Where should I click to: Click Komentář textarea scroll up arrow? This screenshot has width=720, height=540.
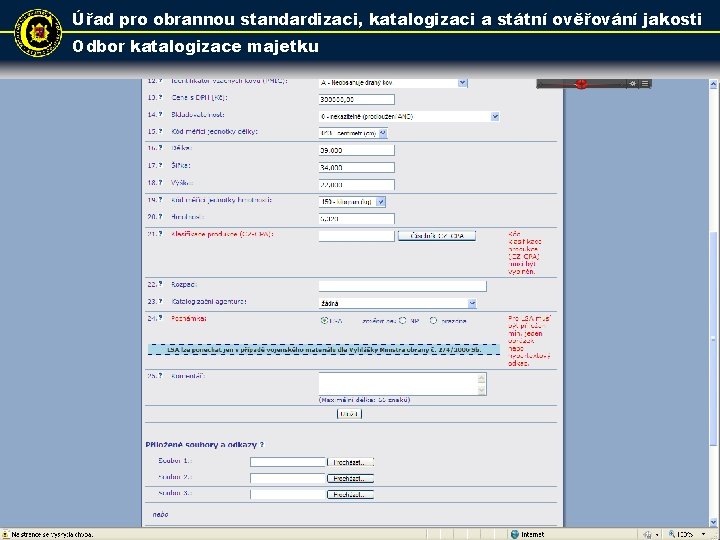481,378
